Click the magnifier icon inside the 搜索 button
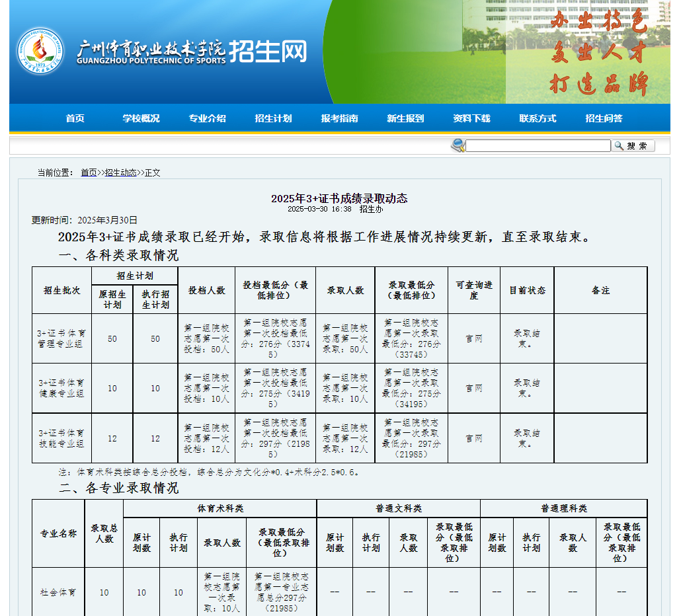This screenshot has width=681, height=616. 618,145
